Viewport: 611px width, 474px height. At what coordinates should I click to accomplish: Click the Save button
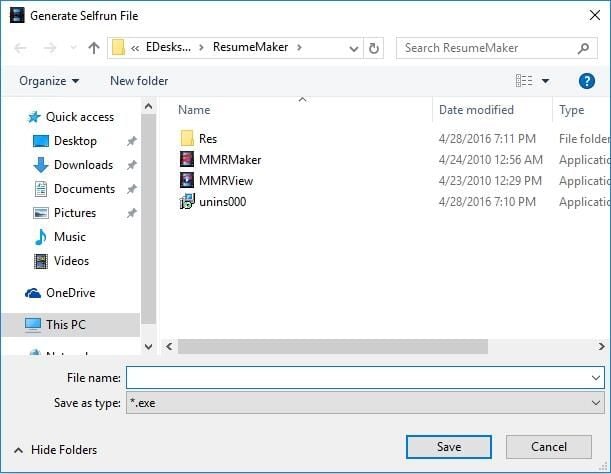click(449, 447)
